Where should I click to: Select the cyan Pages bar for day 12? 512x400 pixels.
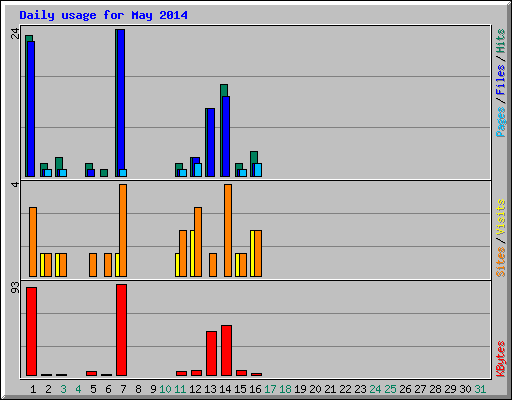pos(198,170)
